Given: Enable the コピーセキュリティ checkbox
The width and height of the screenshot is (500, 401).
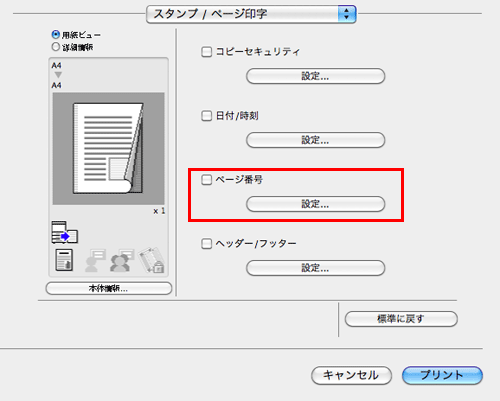Looking at the screenshot, I should click(x=207, y=52).
